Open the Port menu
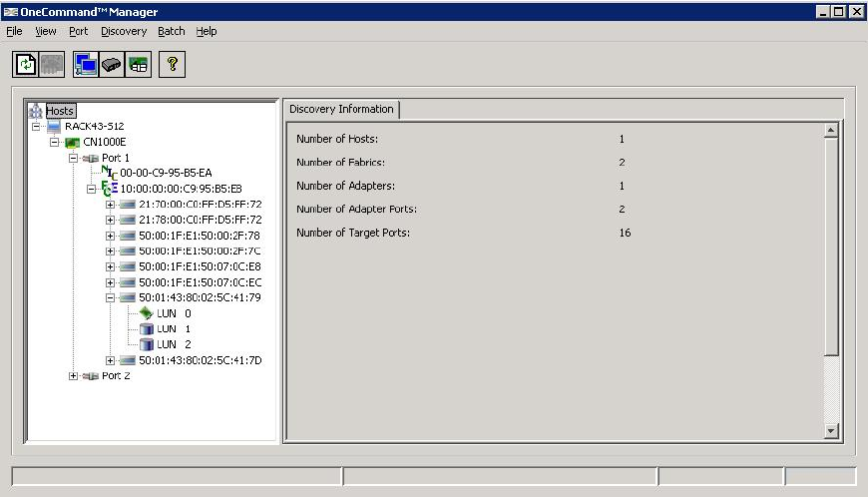 [79, 32]
